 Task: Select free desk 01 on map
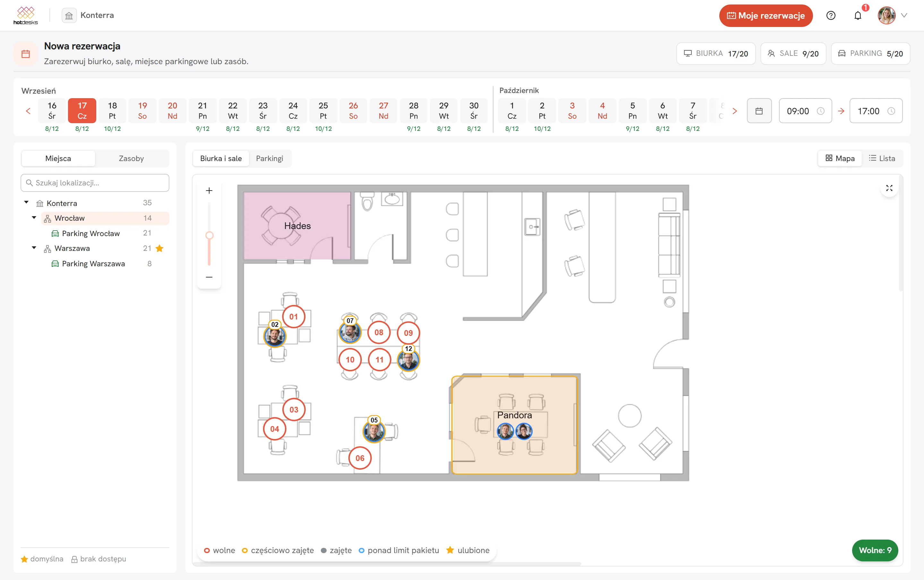(x=294, y=317)
